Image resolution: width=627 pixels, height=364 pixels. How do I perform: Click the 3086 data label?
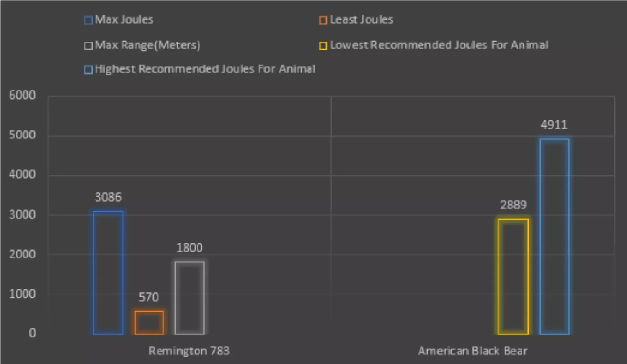(108, 197)
